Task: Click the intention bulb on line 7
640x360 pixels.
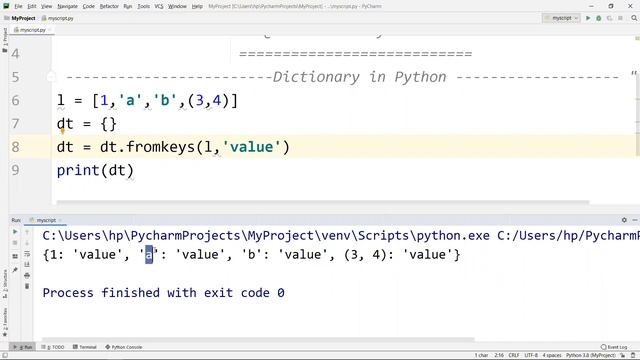Action: (62, 131)
